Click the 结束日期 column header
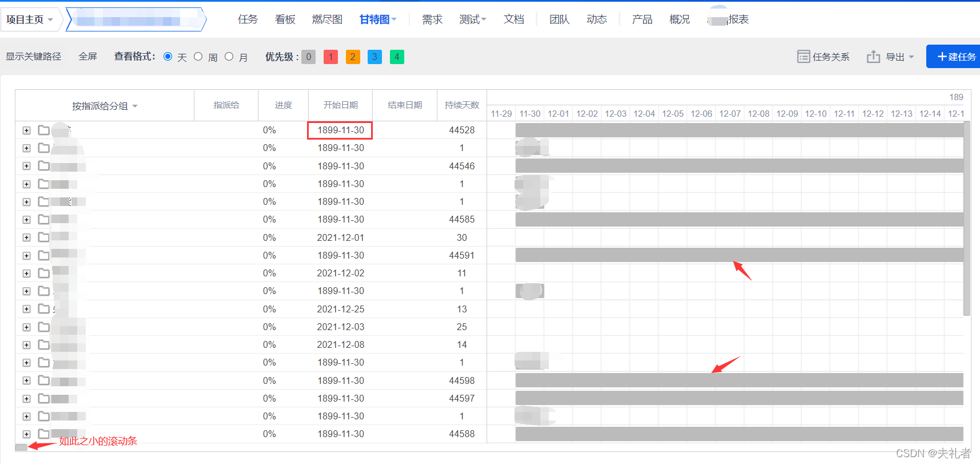The height and width of the screenshot is (464, 980). [x=405, y=105]
